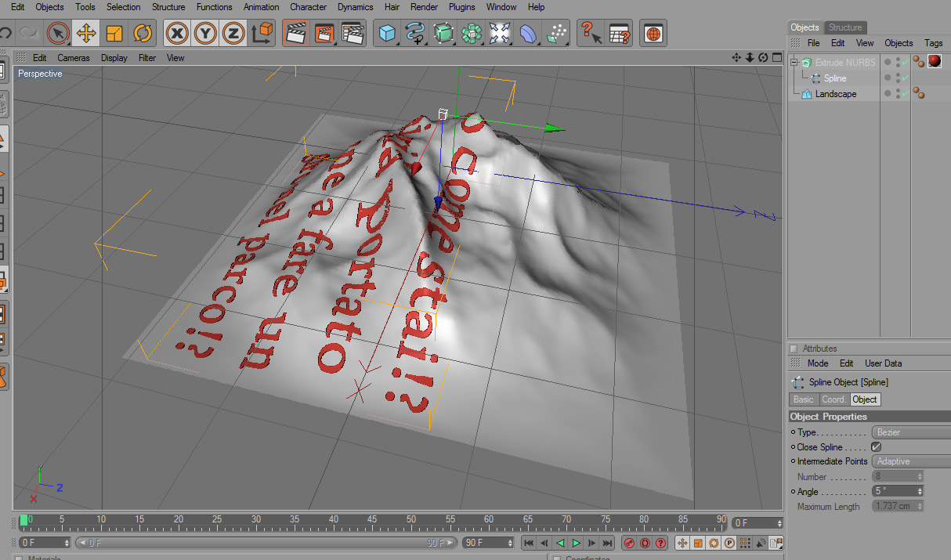Toggle the X axis lock
951x560 pixels.
click(179, 34)
